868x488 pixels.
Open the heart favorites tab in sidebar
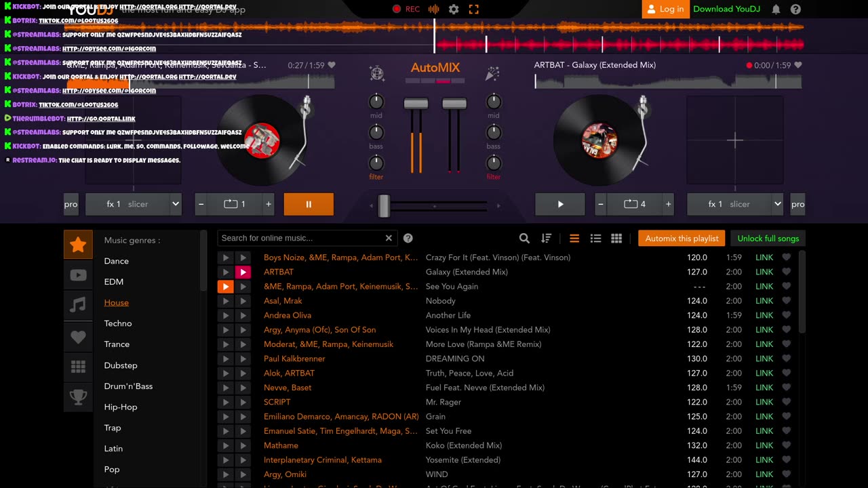78,336
